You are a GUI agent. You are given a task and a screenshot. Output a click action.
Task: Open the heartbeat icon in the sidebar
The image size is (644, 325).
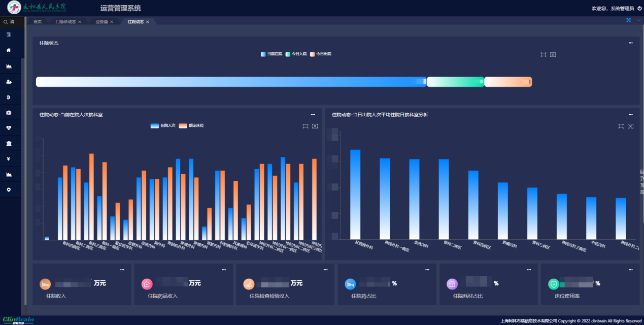pos(9,128)
